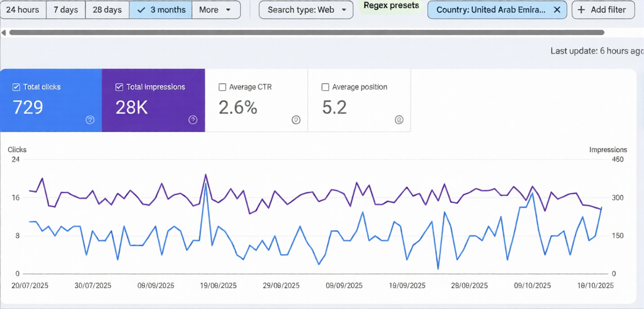This screenshot has width=644, height=309.
Task: Click the help icon on Total clicks card
Action: pyautogui.click(x=90, y=120)
